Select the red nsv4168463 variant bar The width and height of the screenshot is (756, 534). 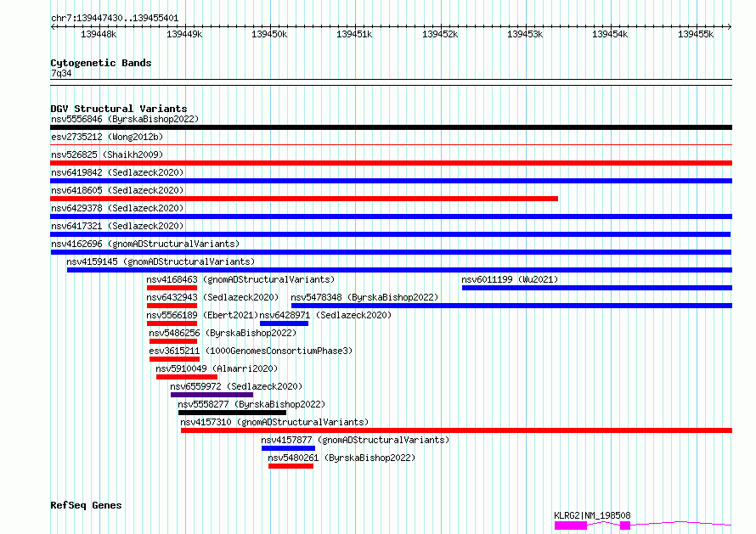(172, 288)
